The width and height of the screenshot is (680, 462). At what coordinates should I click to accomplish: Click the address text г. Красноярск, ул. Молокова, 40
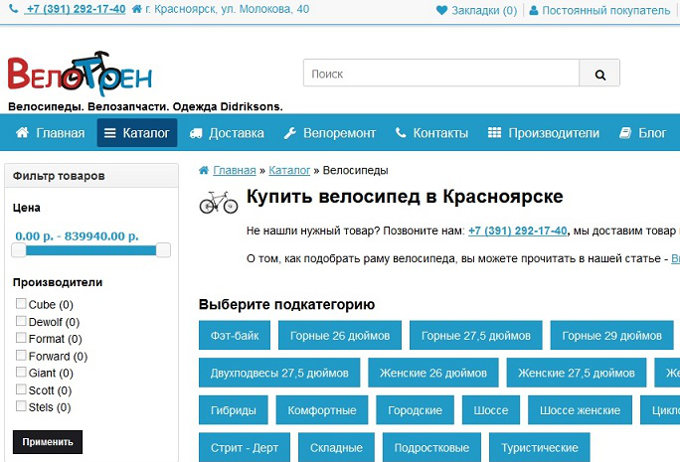(x=227, y=9)
